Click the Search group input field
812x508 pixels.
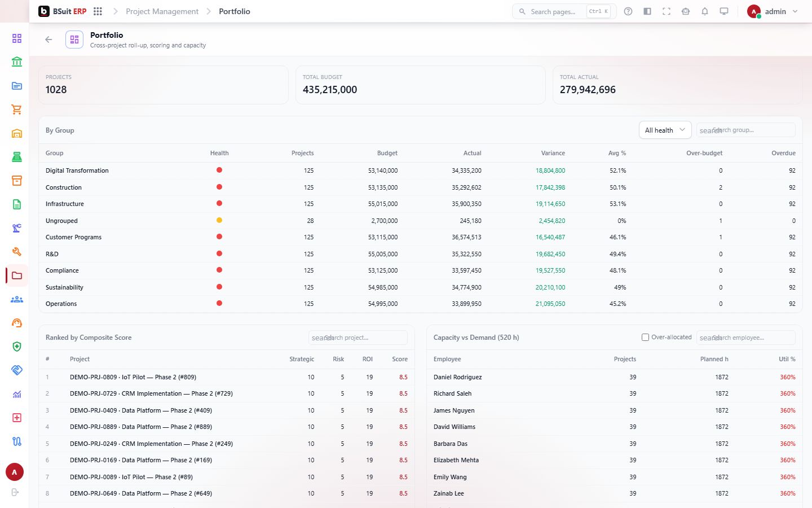tap(745, 130)
